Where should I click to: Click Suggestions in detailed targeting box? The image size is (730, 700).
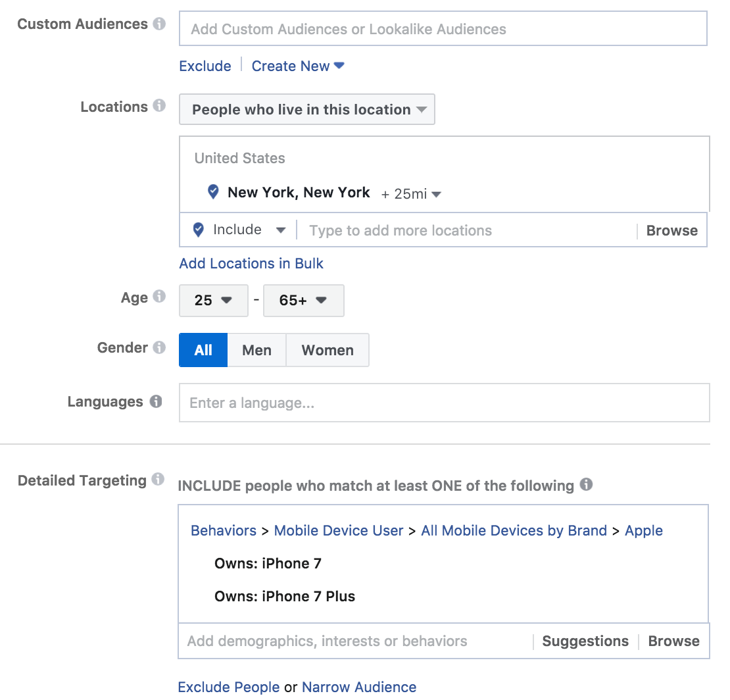(585, 641)
